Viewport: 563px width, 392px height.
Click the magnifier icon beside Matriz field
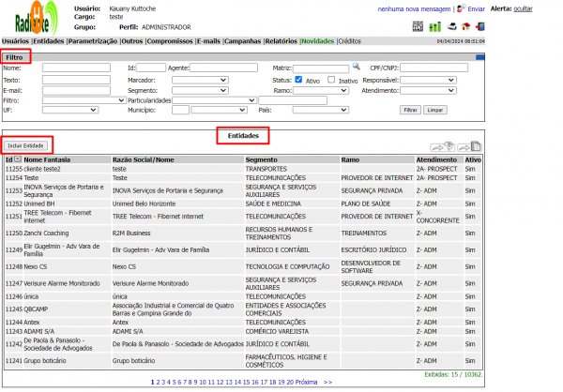(x=357, y=68)
